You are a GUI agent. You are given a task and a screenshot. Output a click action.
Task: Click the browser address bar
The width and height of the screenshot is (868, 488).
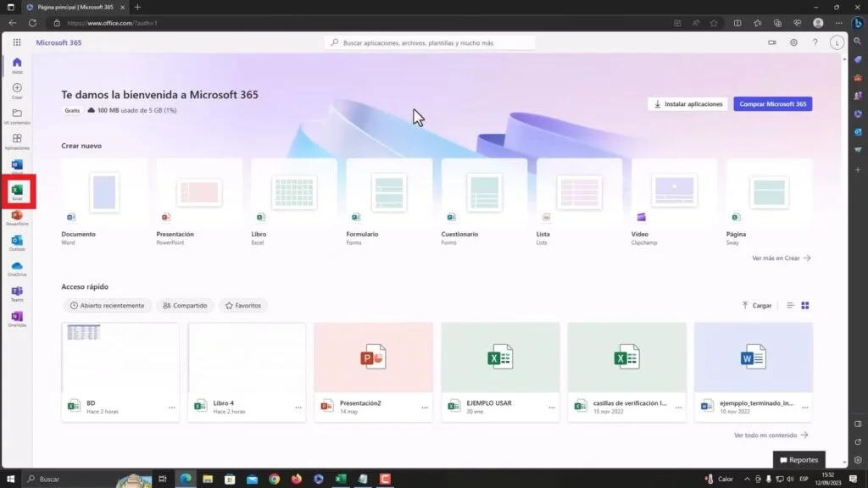tap(359, 23)
